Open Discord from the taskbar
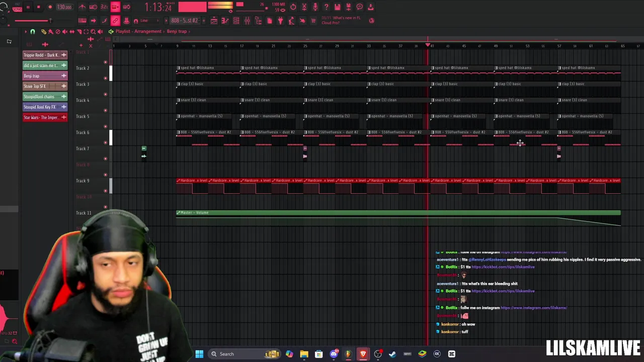This screenshot has height=362, width=644. tap(334, 354)
